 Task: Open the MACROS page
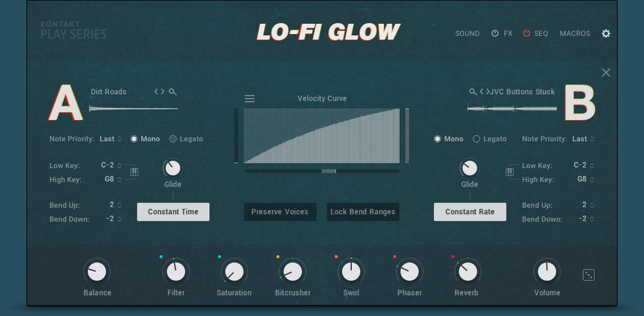[575, 33]
